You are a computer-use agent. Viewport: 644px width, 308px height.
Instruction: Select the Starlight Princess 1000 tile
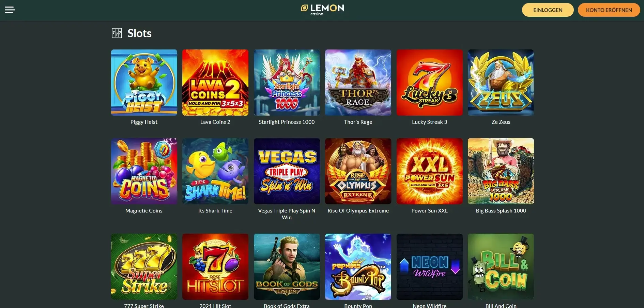[287, 83]
